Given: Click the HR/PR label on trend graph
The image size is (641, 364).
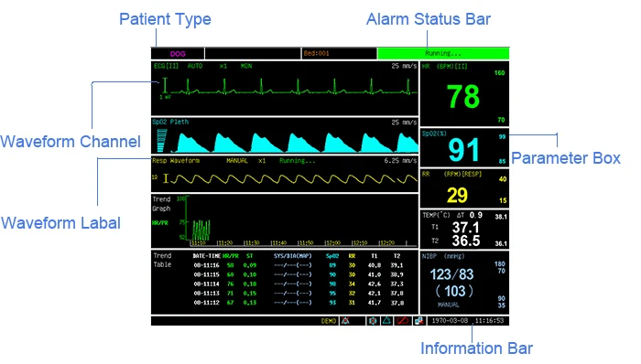Looking at the screenshot, I should pos(160,223).
